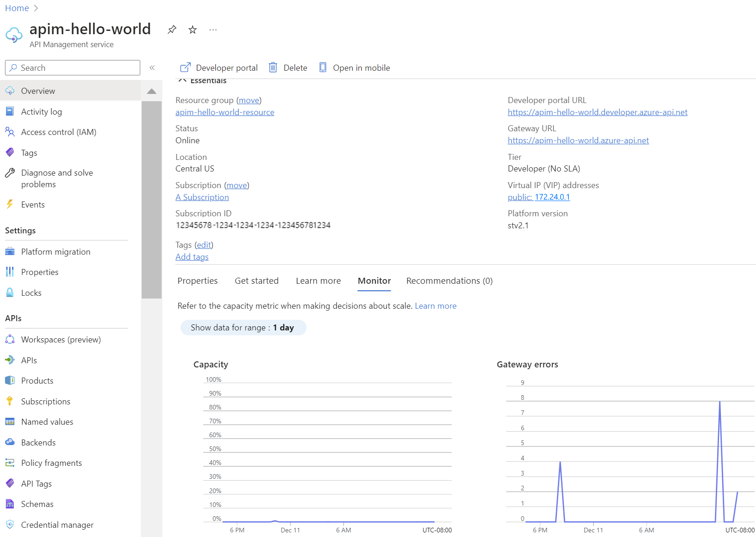Screen dimensions: 756x537
Task: Click the Credential manager icon
Action: 10,525
